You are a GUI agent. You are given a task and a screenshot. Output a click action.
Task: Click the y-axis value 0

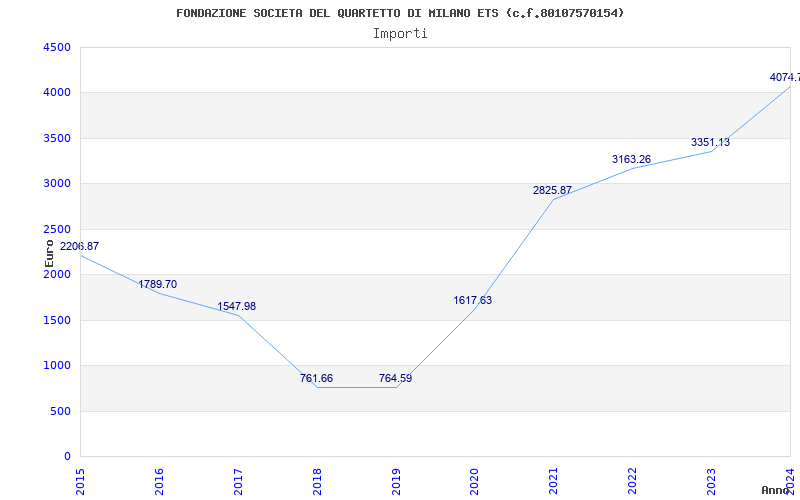coord(68,457)
